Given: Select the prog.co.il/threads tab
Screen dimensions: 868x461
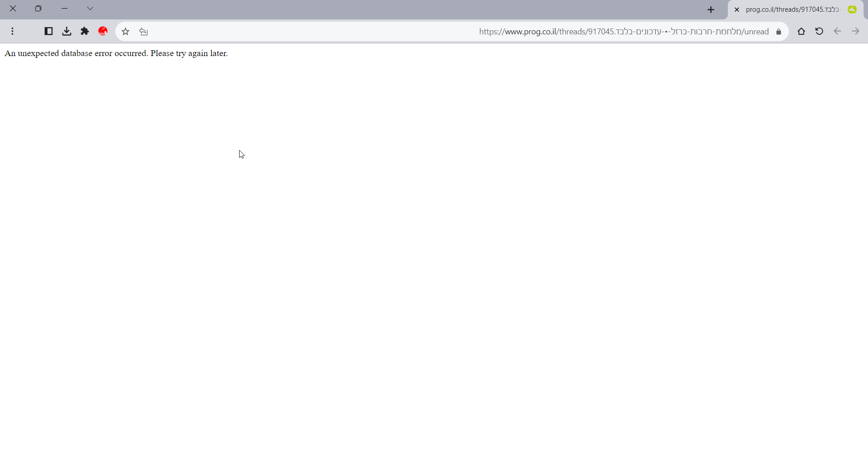Looking at the screenshot, I should coord(796,9).
